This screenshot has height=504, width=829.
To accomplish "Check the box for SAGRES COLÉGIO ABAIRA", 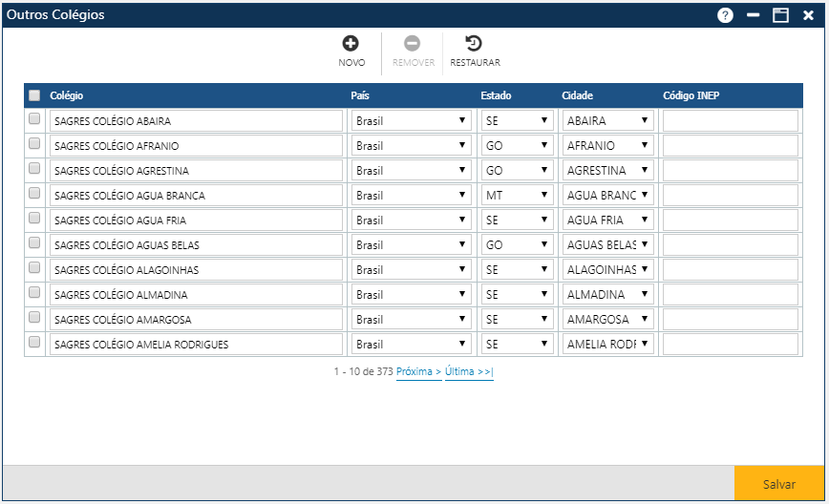I will click(34, 119).
